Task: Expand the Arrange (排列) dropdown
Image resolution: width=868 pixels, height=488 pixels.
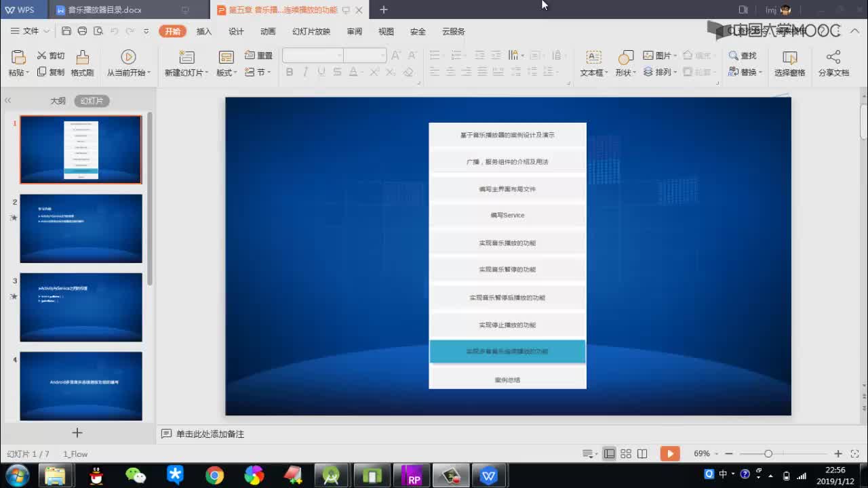Action: click(x=675, y=72)
